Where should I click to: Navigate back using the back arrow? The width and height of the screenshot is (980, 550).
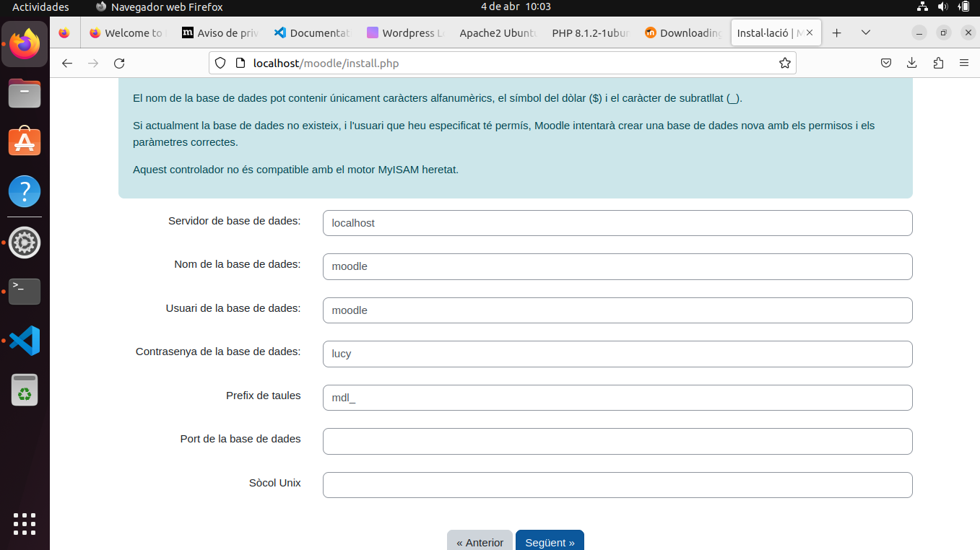point(66,63)
